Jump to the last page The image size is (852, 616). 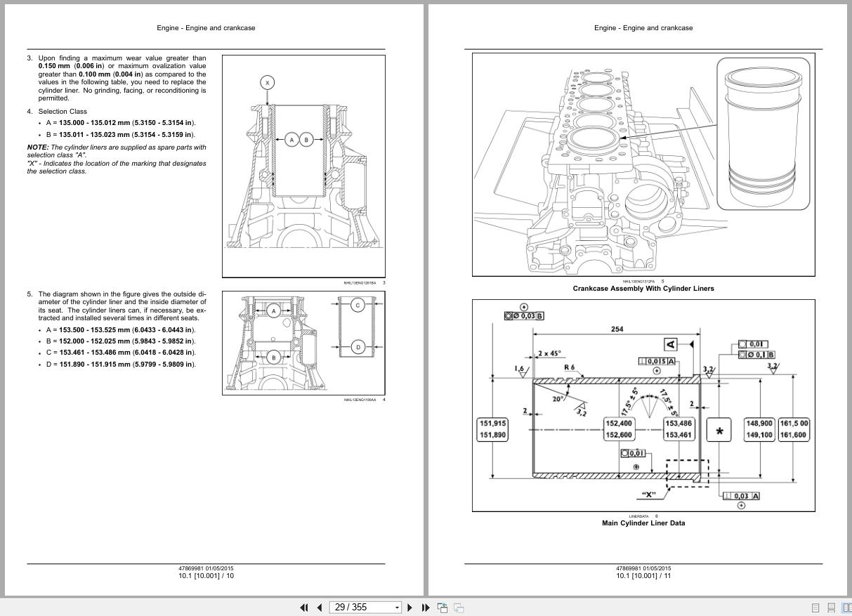tap(425, 608)
